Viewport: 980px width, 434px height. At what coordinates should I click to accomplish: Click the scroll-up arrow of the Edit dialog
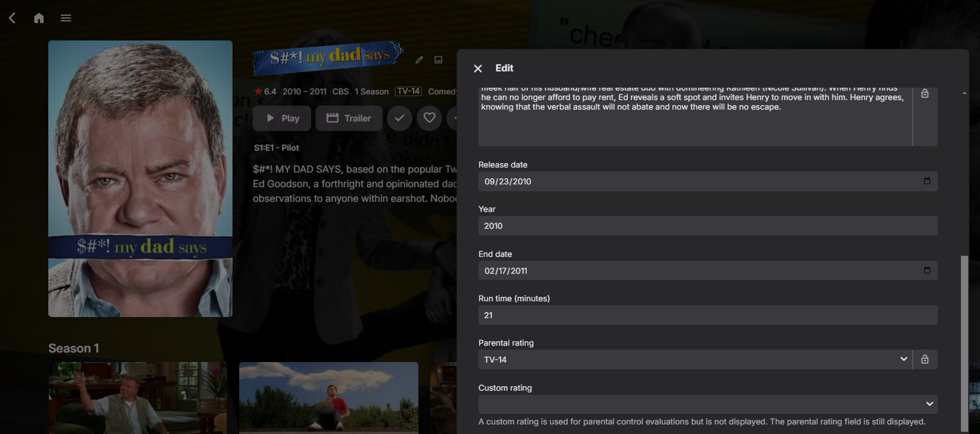pos(964,93)
